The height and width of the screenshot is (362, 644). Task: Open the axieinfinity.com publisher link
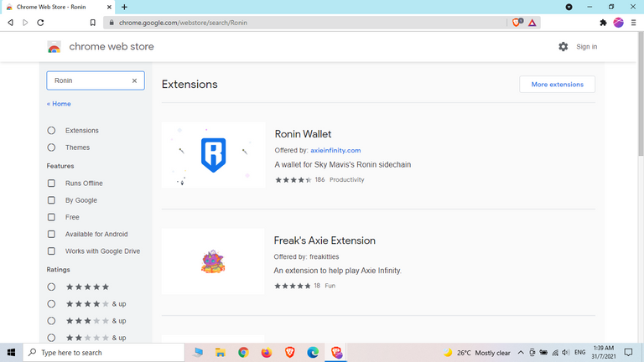(335, 150)
